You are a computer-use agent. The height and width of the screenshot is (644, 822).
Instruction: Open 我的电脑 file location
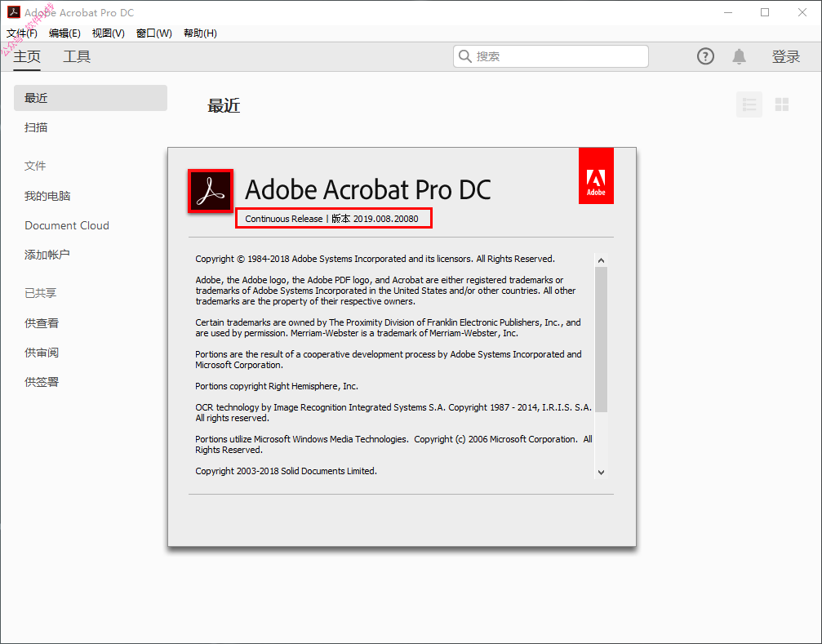pyautogui.click(x=47, y=196)
